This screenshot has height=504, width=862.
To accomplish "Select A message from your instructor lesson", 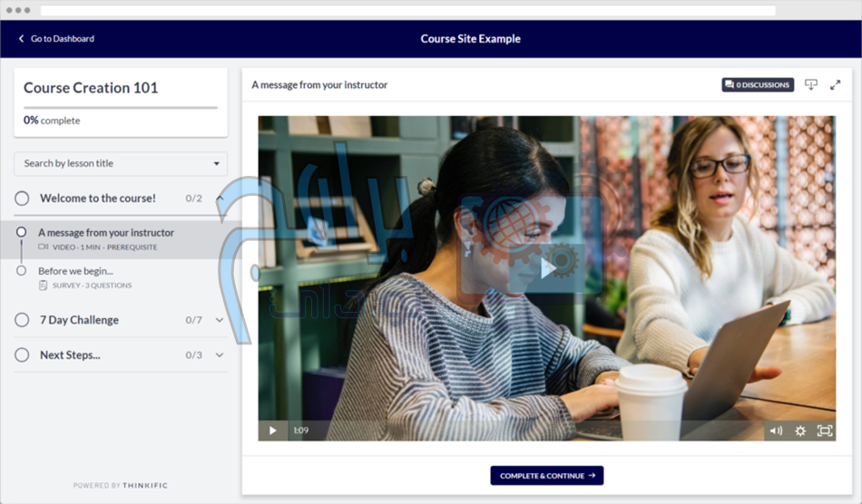I will 106,233.
